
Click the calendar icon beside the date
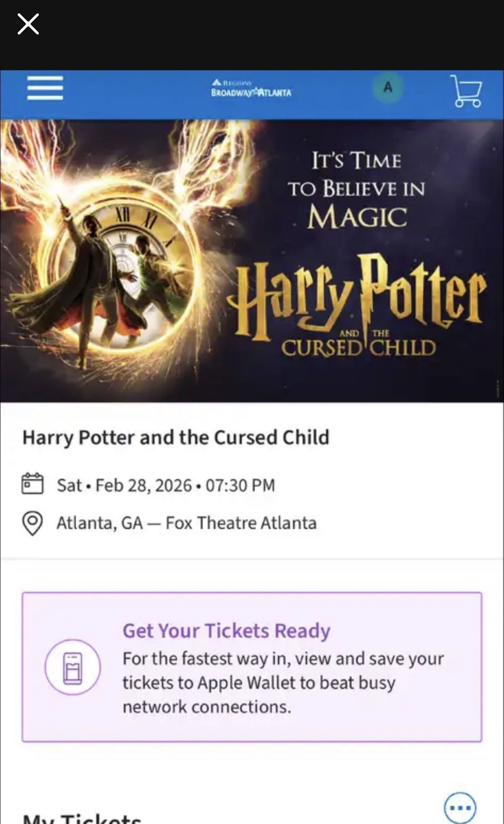(32, 484)
